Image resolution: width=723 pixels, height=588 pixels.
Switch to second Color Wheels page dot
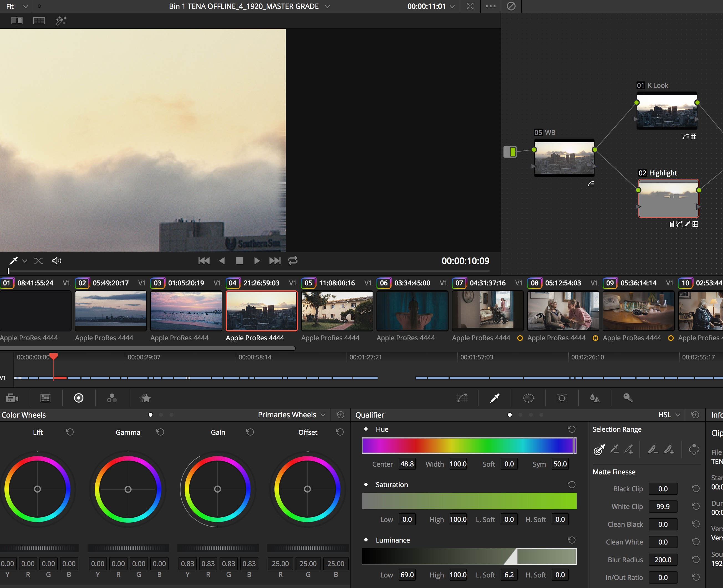coord(161,415)
